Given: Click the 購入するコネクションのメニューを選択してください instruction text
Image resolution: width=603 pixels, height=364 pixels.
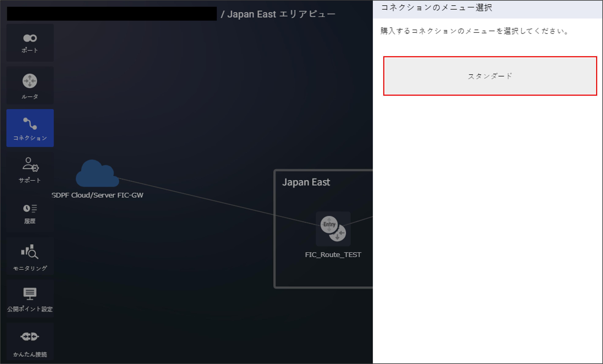Looking at the screenshot, I should [x=474, y=31].
